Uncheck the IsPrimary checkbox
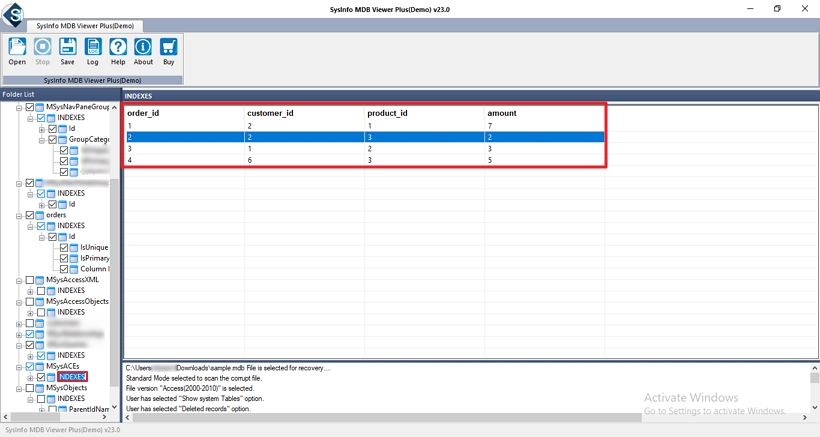 (x=64, y=258)
